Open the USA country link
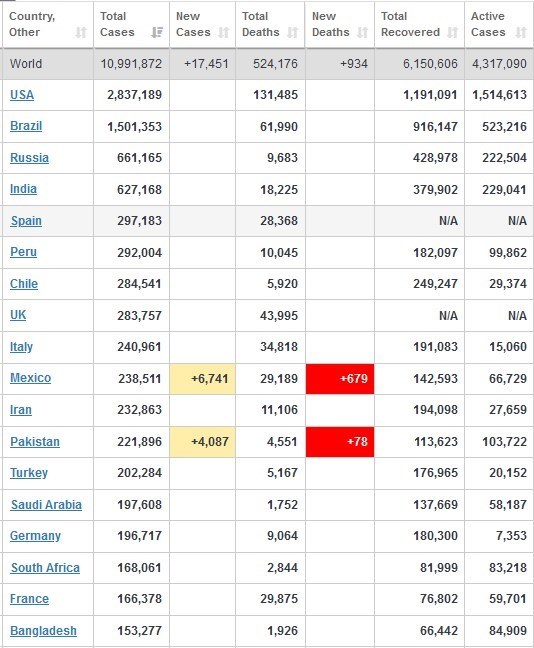The width and height of the screenshot is (534, 648). pyautogui.click(x=22, y=95)
